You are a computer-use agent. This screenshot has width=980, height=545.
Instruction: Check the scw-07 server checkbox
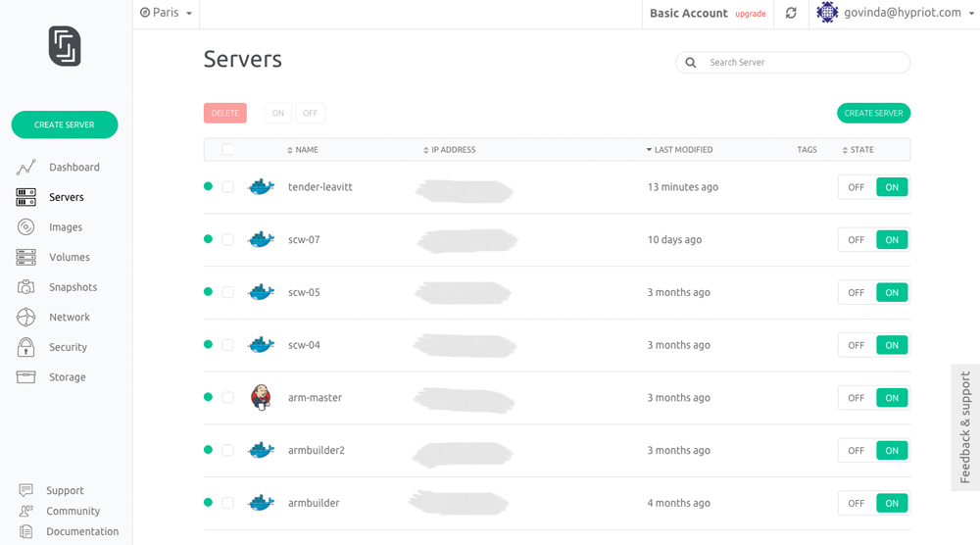click(x=227, y=240)
